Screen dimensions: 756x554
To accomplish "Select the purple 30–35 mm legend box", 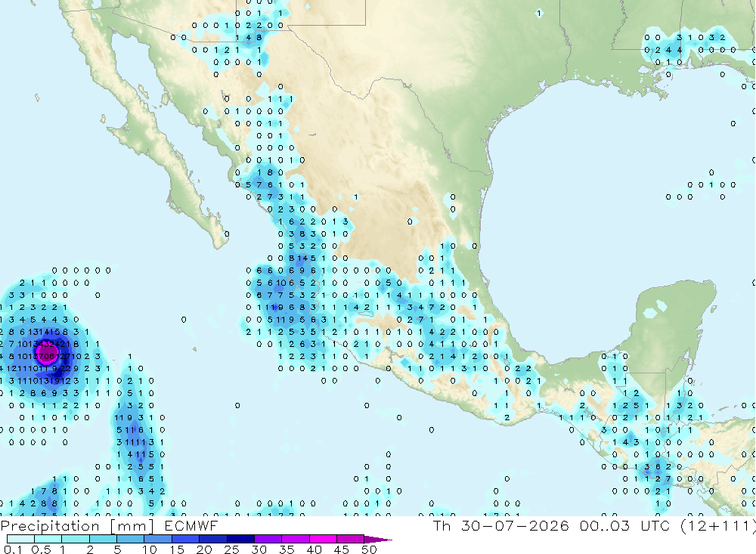I will 268,539.
